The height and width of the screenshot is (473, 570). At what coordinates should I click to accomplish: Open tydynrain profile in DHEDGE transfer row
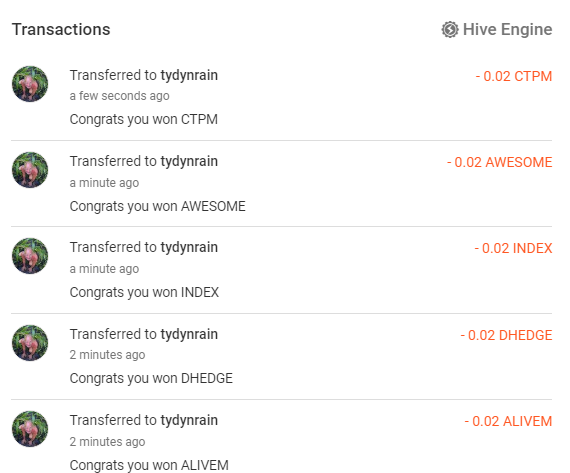point(189,334)
